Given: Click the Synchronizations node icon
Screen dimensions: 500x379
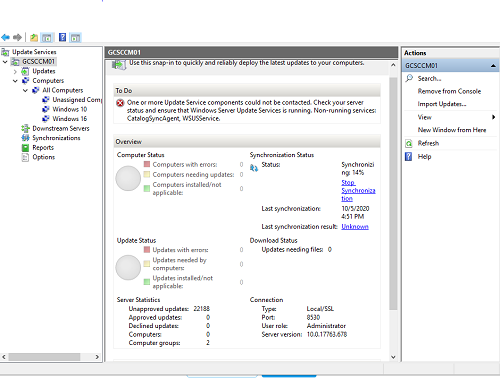Looking at the screenshot, I should [x=25, y=138].
